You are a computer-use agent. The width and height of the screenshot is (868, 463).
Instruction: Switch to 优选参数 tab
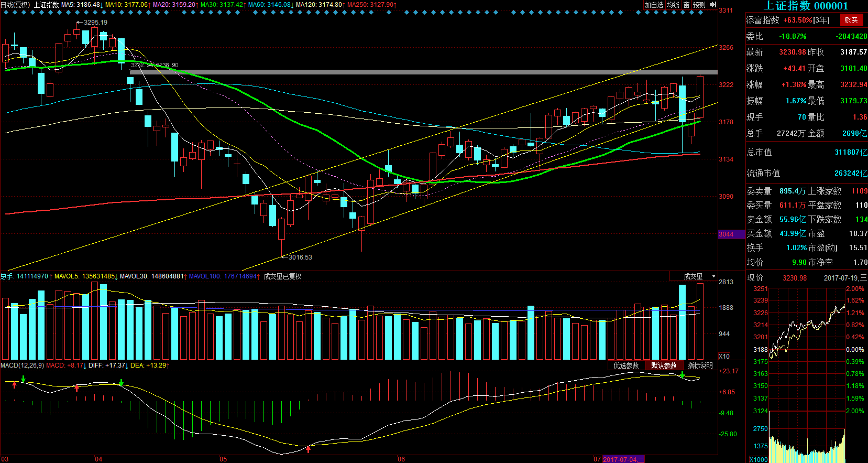(626, 365)
